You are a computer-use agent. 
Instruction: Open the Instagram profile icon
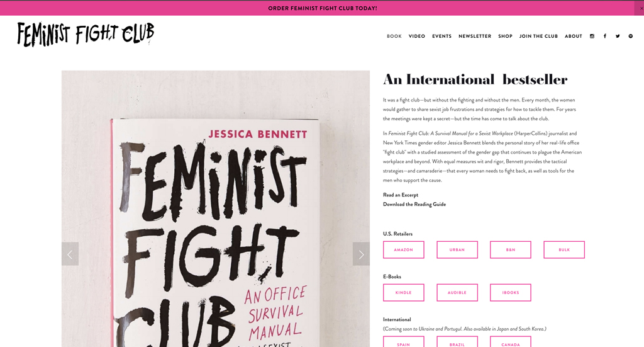point(592,37)
